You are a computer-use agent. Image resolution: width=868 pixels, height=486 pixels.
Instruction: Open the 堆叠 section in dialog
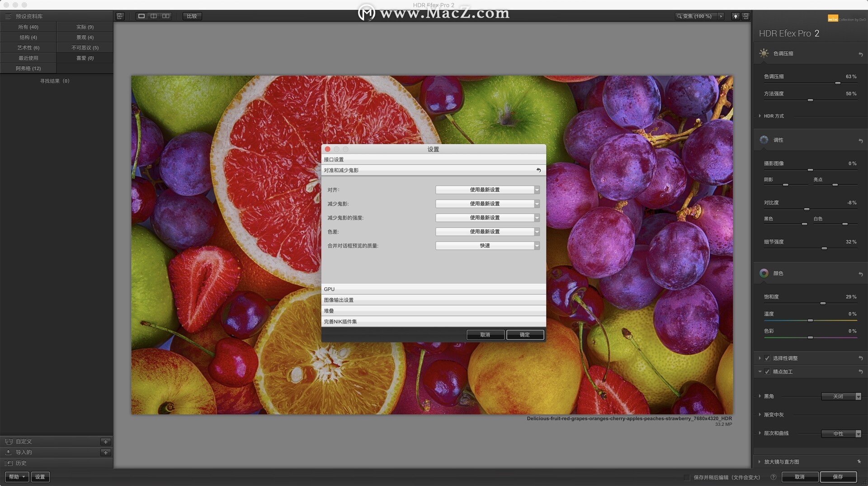[x=434, y=311]
